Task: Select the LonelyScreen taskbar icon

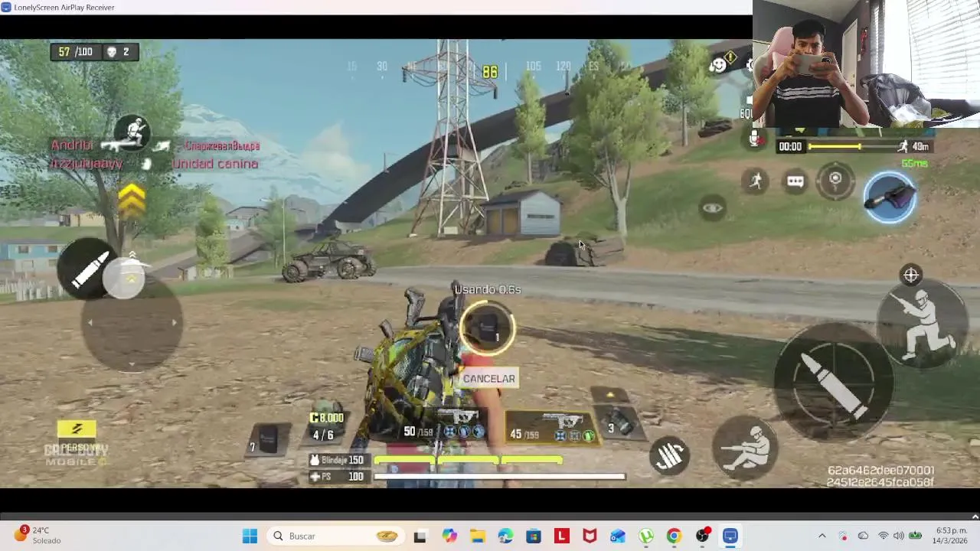Action: 730,536
